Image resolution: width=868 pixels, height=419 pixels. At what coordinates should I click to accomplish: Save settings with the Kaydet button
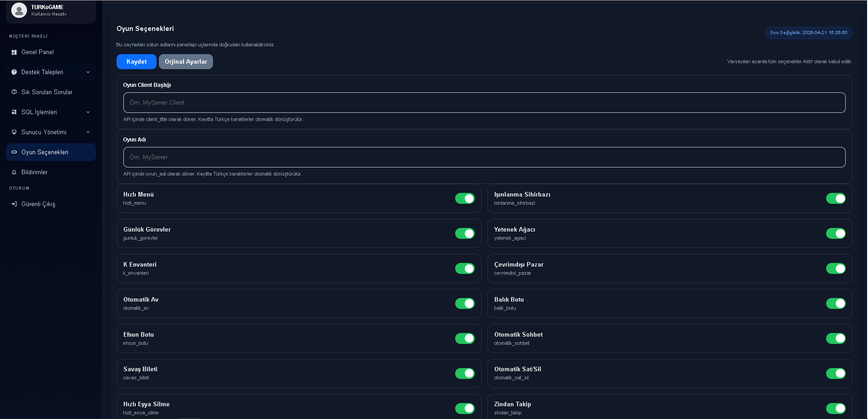(137, 61)
